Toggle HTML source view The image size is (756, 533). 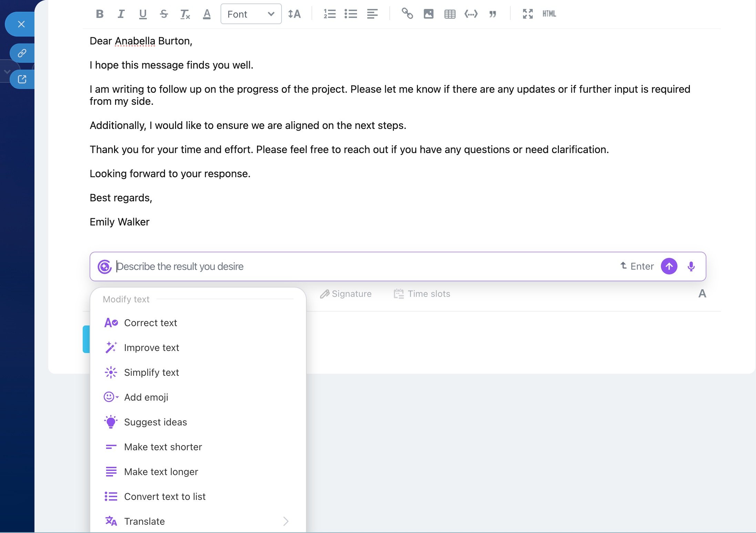[549, 14]
